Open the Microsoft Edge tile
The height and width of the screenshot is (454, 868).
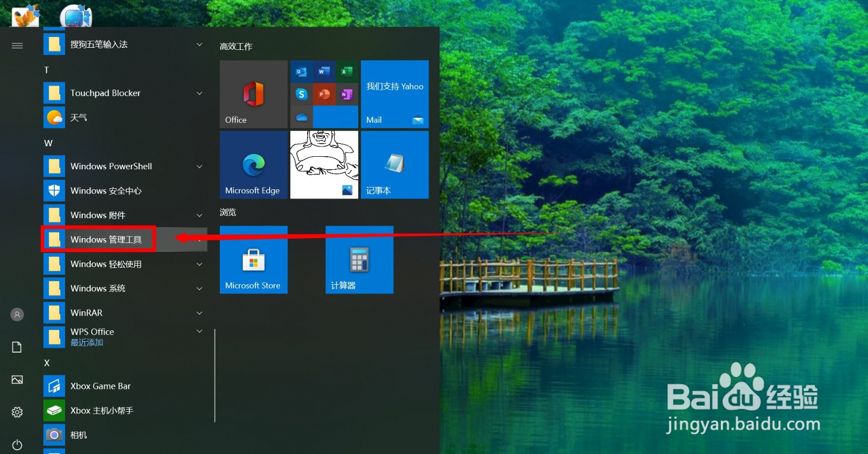click(x=253, y=164)
